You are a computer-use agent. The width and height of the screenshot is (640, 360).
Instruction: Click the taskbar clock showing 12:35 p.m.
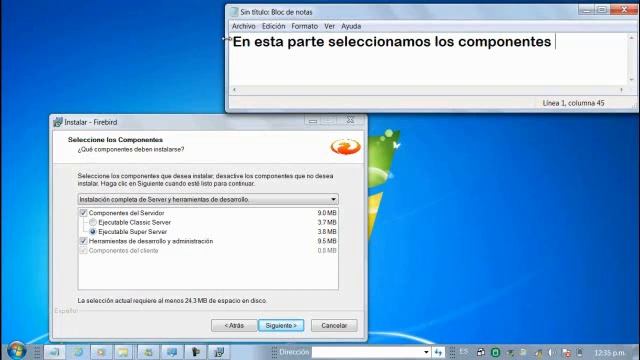click(x=609, y=352)
